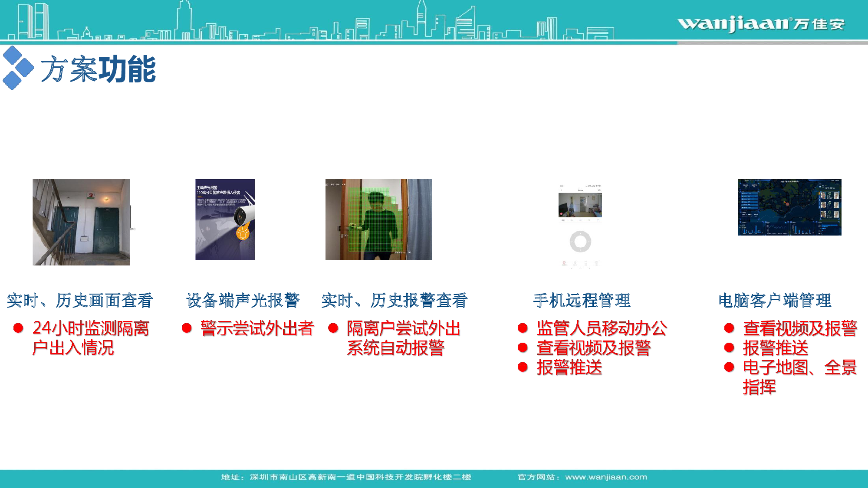The width and height of the screenshot is (868, 488).
Task: Select heading 手机远程管理
Action: (582, 300)
